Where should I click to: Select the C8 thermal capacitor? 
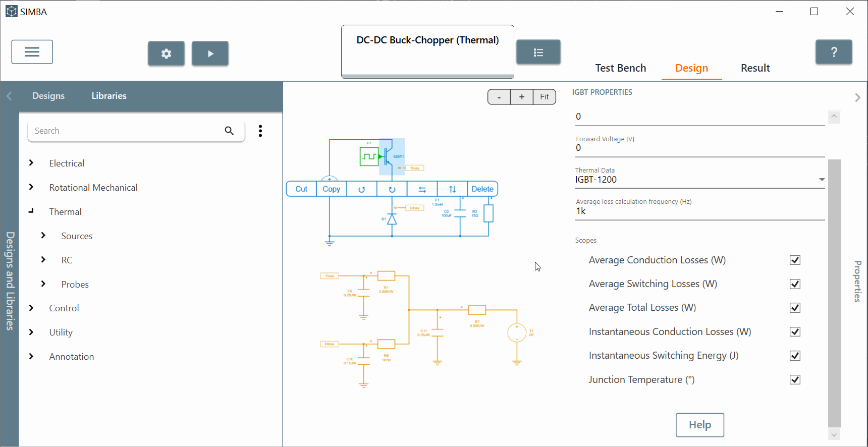(364, 293)
